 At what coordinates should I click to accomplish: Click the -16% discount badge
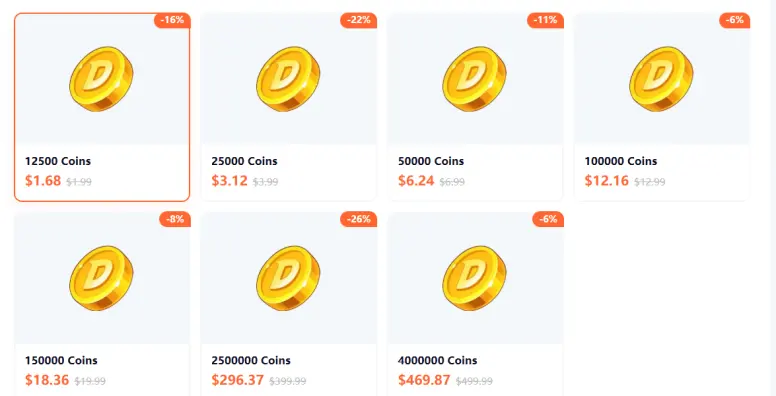click(x=172, y=20)
